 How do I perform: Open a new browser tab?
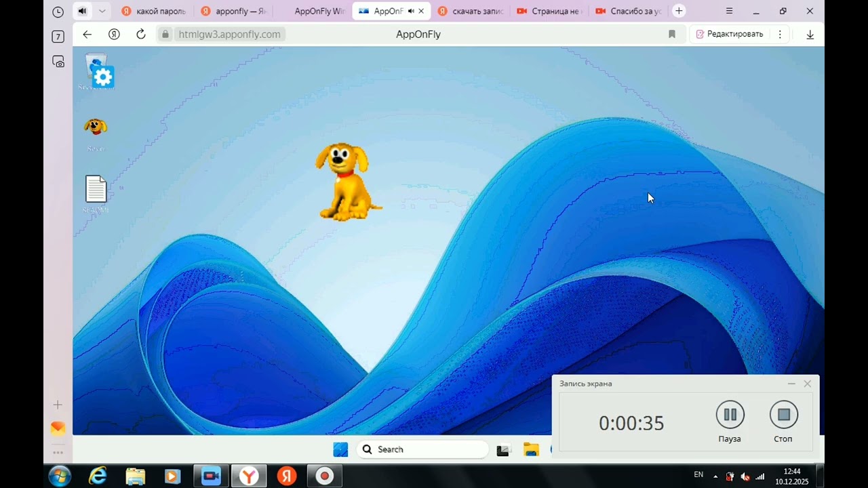pos(679,11)
